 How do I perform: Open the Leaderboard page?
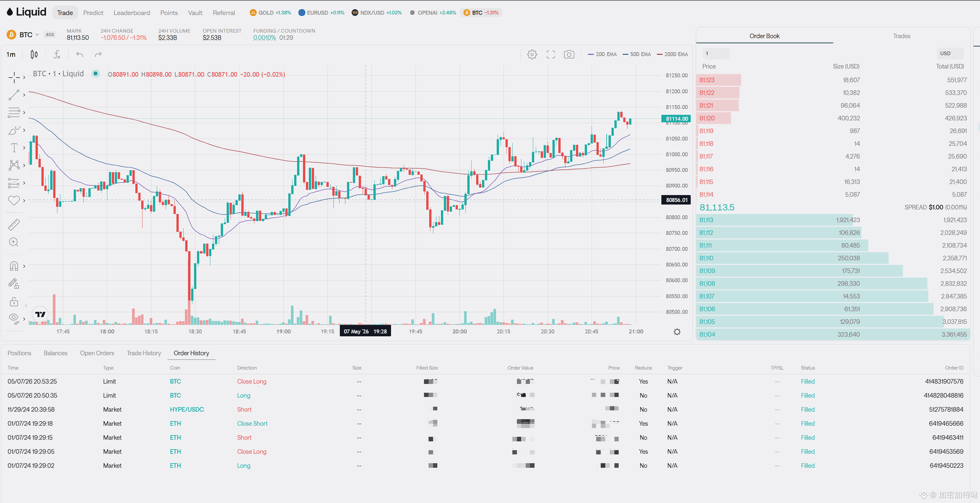[132, 12]
